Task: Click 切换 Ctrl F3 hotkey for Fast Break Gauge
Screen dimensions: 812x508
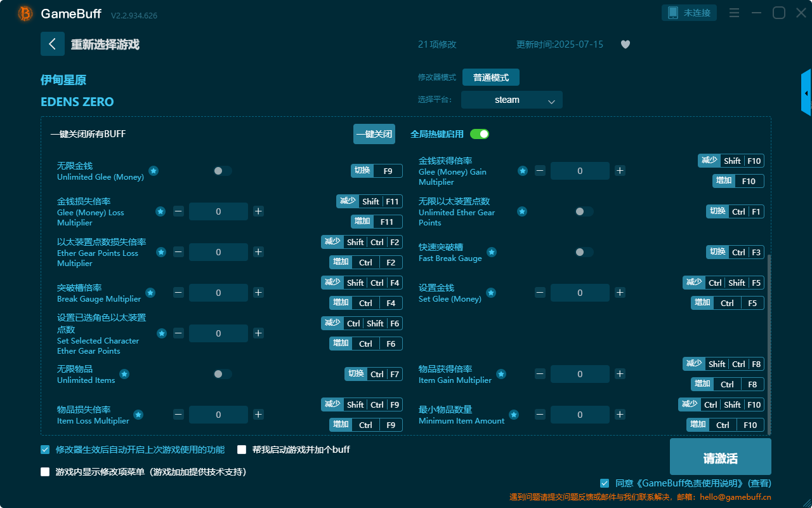Action: click(735, 252)
